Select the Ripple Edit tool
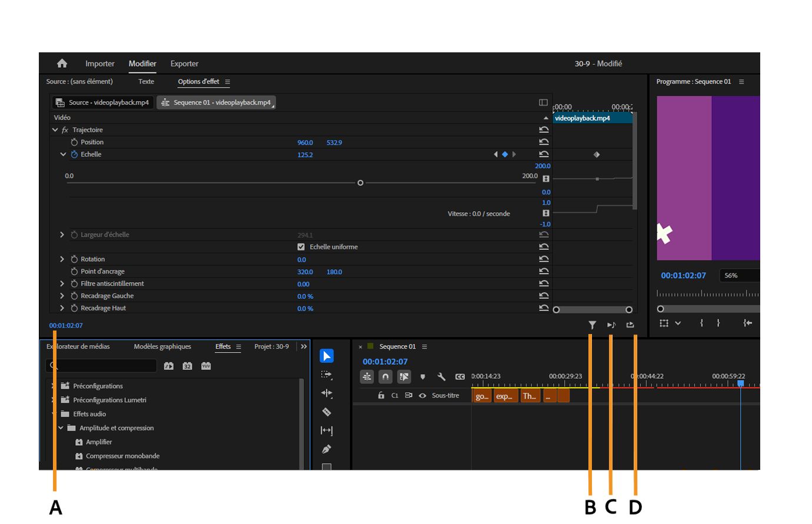The width and height of the screenshot is (812, 524). click(x=327, y=393)
